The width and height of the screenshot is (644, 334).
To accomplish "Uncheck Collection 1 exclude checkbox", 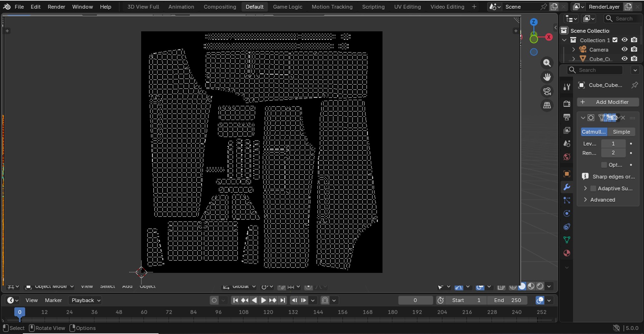I will pyautogui.click(x=615, y=40).
